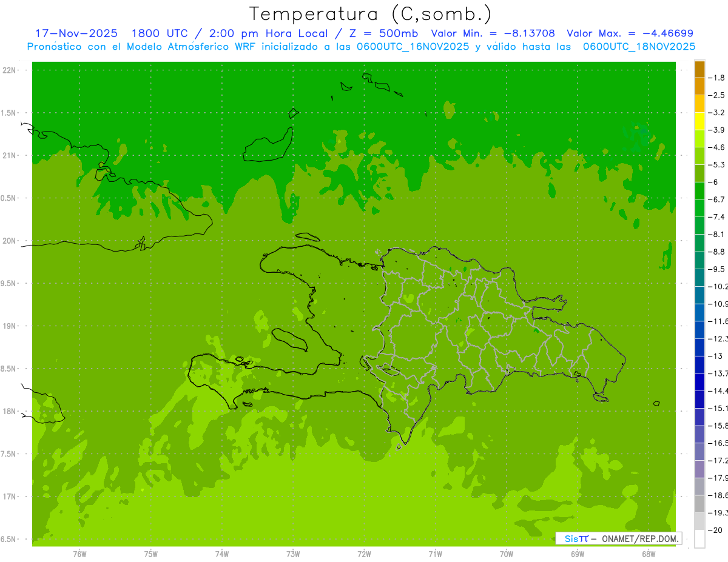This screenshot has width=728, height=562.
Task: Click the '-8.8' colorbar label
Action: pos(717,252)
